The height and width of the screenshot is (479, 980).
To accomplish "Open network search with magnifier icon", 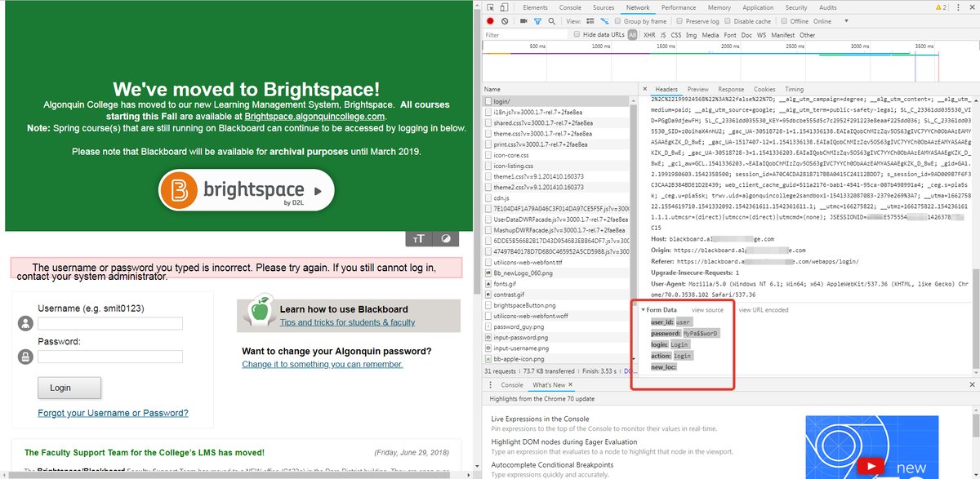I will click(553, 21).
